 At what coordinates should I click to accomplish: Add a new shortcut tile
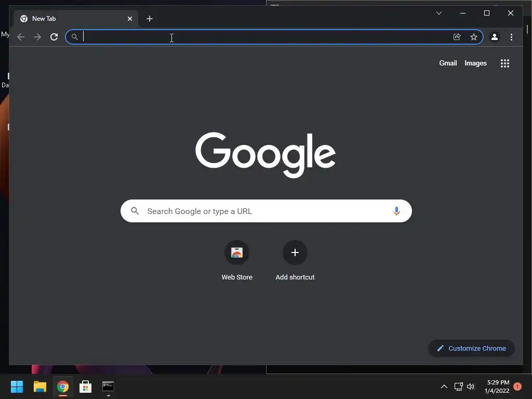(x=295, y=261)
